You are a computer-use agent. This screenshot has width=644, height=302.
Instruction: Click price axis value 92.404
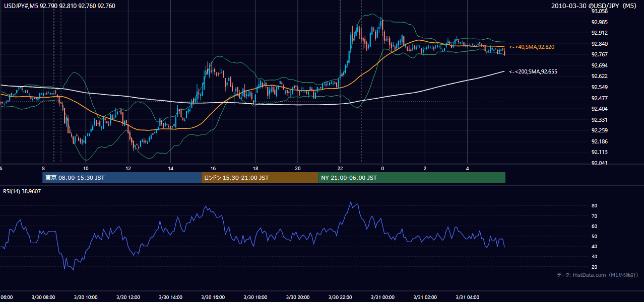(600, 109)
